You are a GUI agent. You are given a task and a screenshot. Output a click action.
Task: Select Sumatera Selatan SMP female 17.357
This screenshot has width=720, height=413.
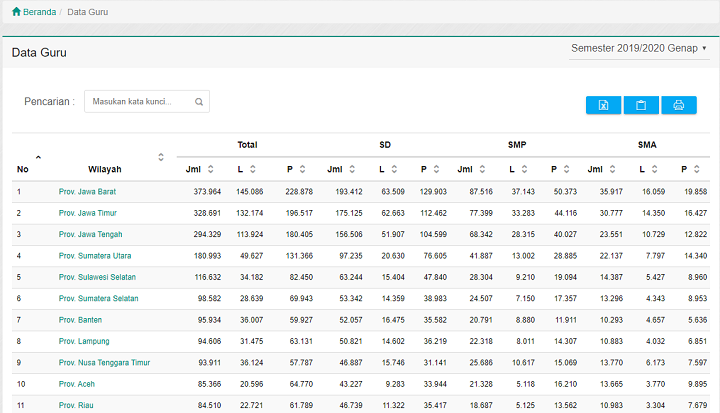coord(565,299)
